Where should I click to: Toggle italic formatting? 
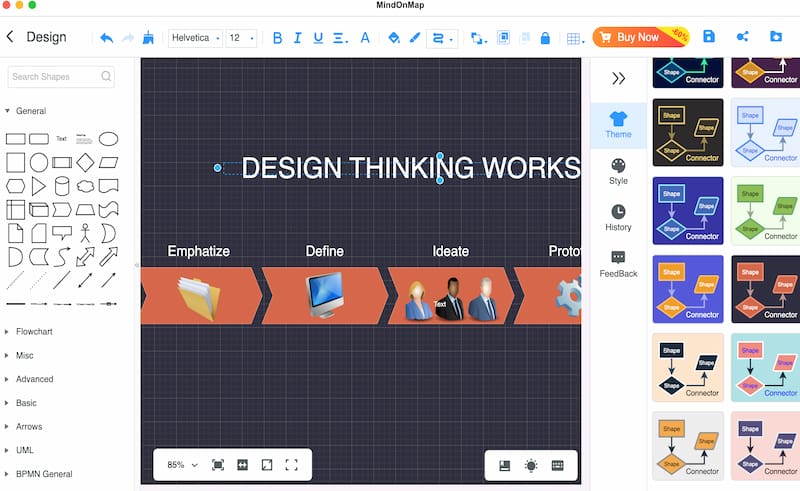(297, 38)
